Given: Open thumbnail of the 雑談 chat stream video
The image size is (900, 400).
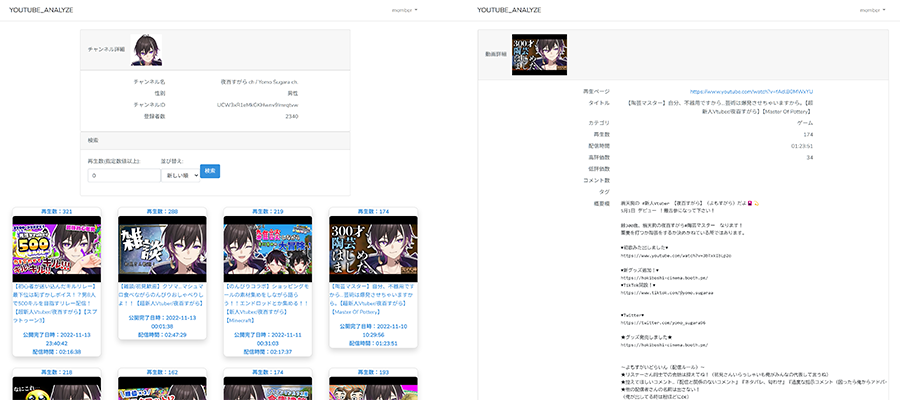Looking at the screenshot, I should [162, 249].
